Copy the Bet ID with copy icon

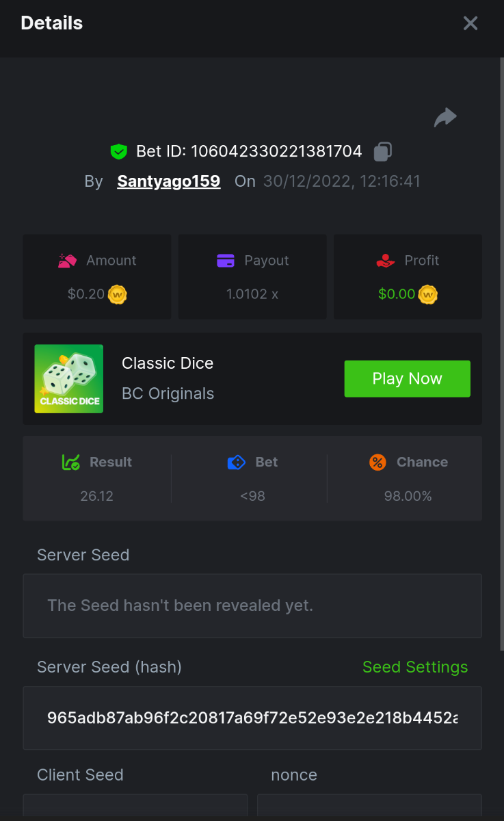(382, 151)
